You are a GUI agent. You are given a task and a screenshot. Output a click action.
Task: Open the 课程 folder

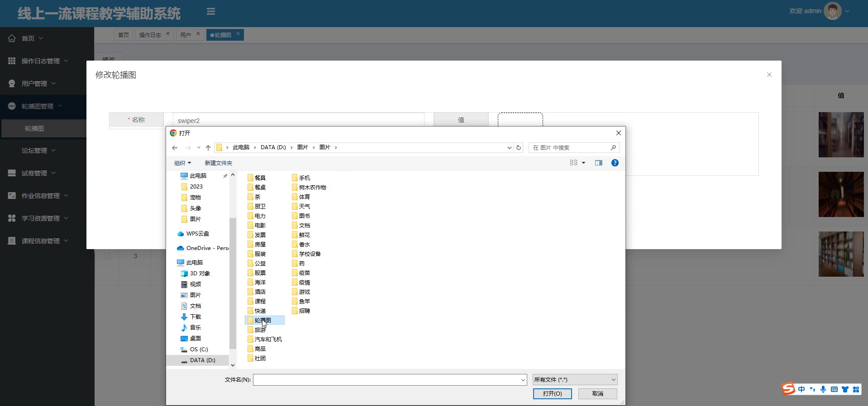pyautogui.click(x=260, y=302)
